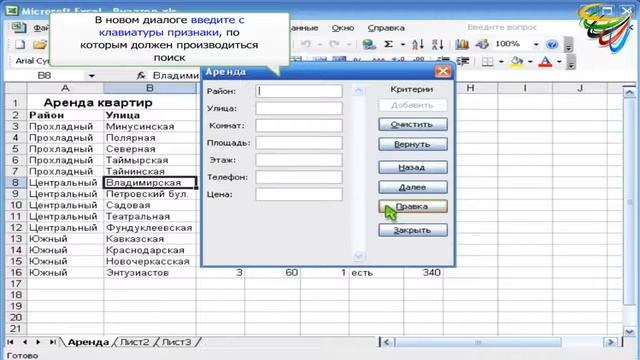640x360 pixels.
Task: Switch to the Лист3 sheet tab
Action: pyautogui.click(x=176, y=342)
